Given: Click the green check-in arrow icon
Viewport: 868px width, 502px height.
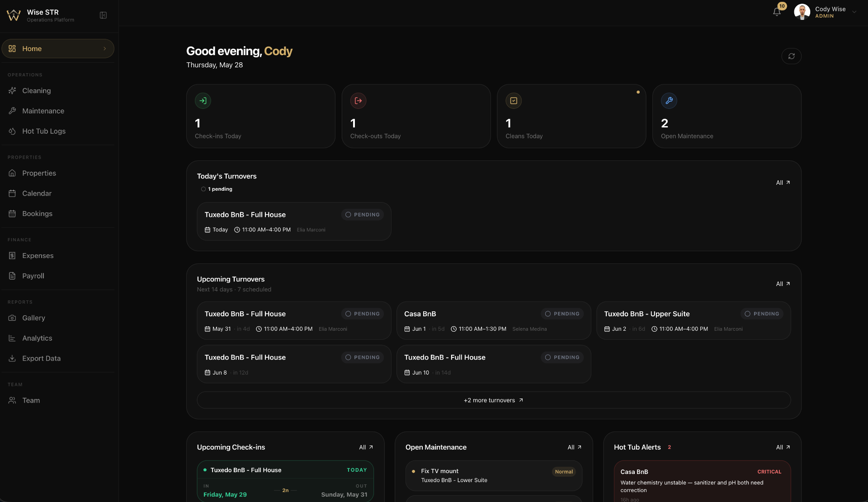Looking at the screenshot, I should tap(203, 101).
